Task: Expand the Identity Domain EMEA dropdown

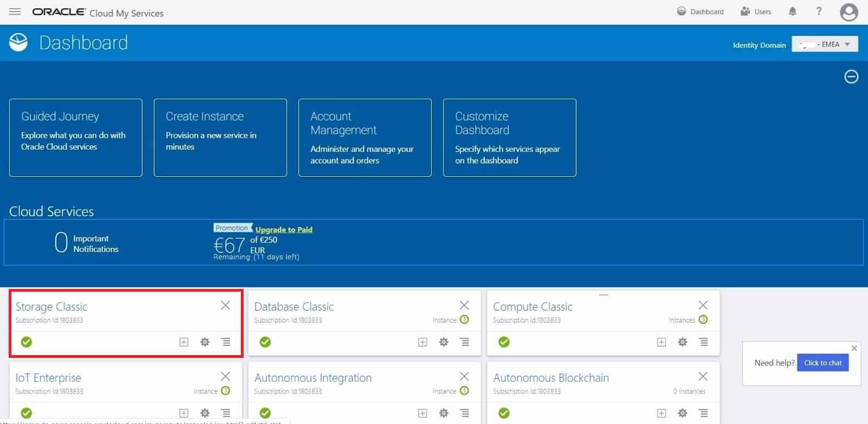Action: coord(825,44)
